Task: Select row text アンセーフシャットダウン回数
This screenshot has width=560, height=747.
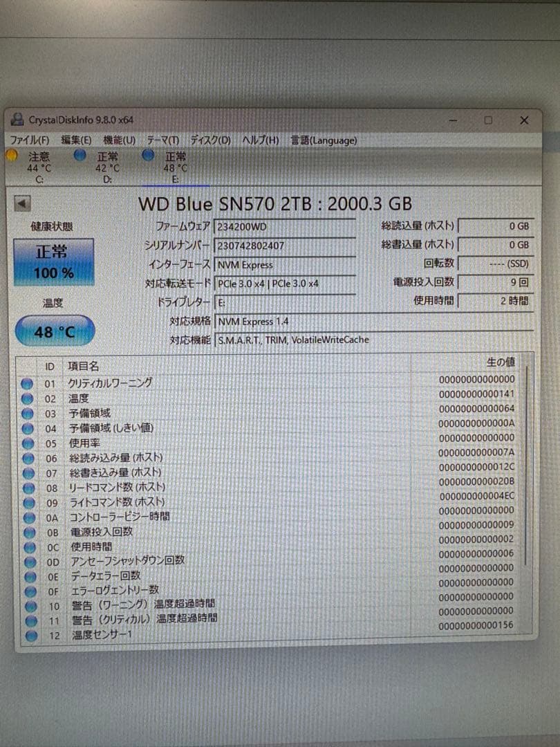Action: pyautogui.click(x=128, y=561)
